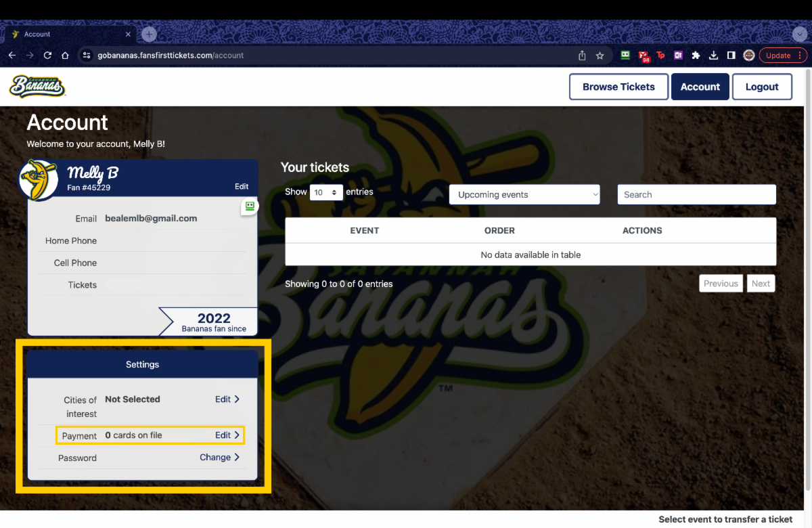Viewport: 812px width, 528px height.
Task: Log out with Logout button
Action: (762, 87)
